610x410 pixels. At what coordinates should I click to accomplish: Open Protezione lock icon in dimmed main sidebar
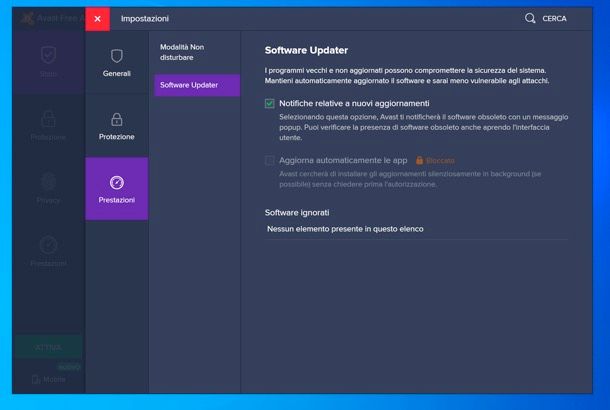pos(49,119)
